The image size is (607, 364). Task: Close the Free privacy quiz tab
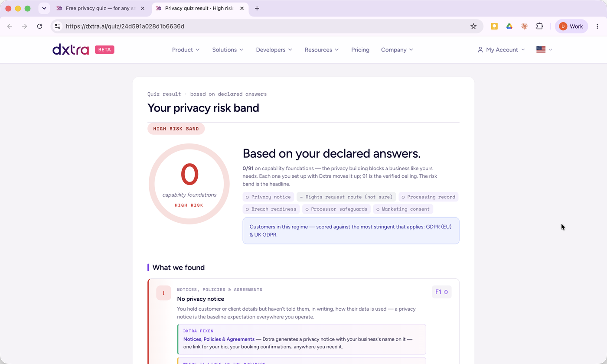(143, 8)
